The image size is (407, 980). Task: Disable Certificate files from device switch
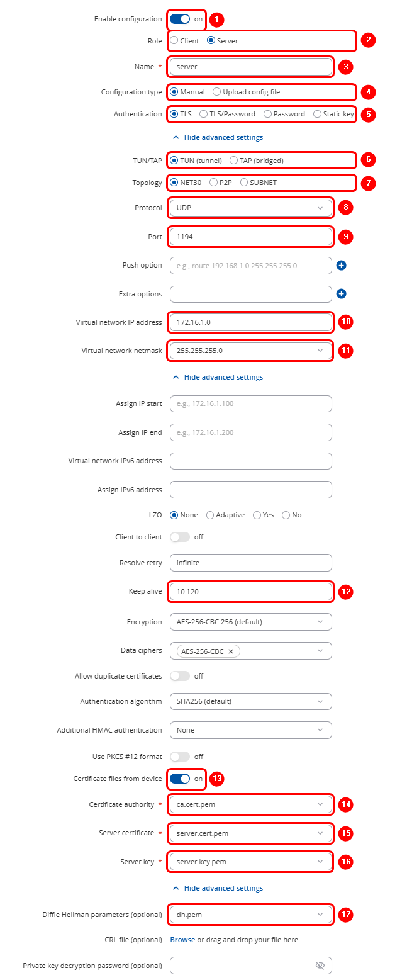point(180,779)
